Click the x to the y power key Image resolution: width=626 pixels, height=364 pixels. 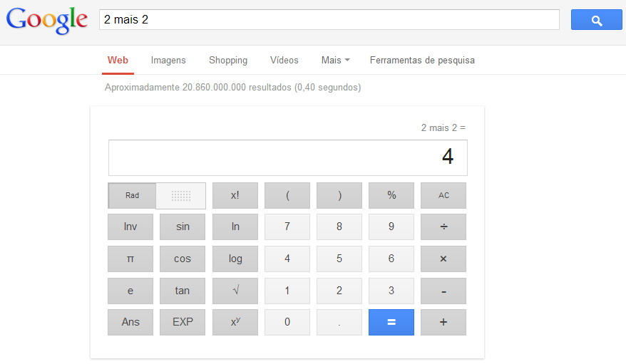click(x=235, y=322)
